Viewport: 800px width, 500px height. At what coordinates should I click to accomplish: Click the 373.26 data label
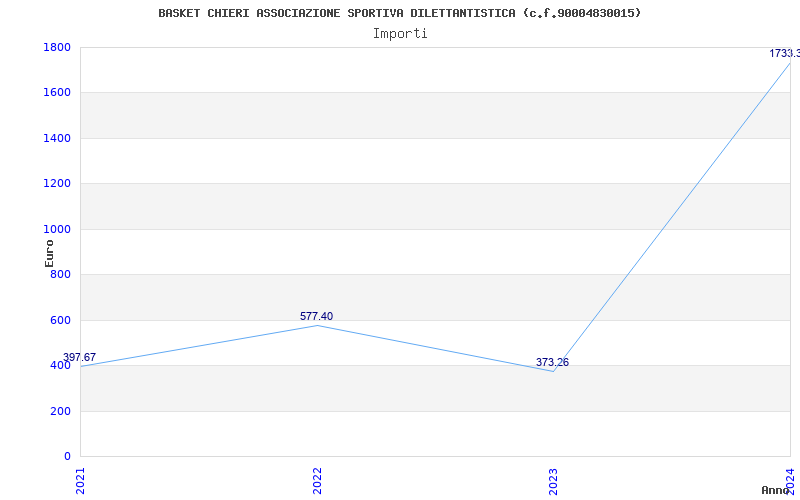pos(553,362)
